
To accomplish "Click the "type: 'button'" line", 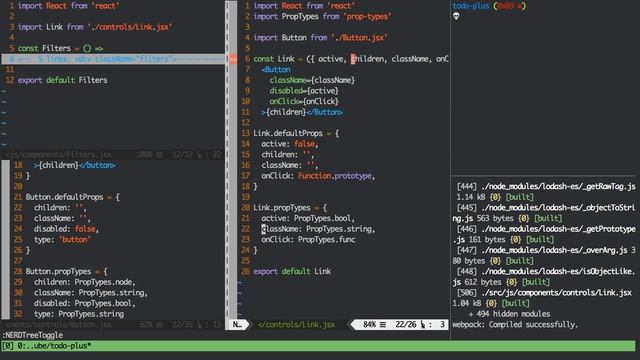I will click(62, 240).
